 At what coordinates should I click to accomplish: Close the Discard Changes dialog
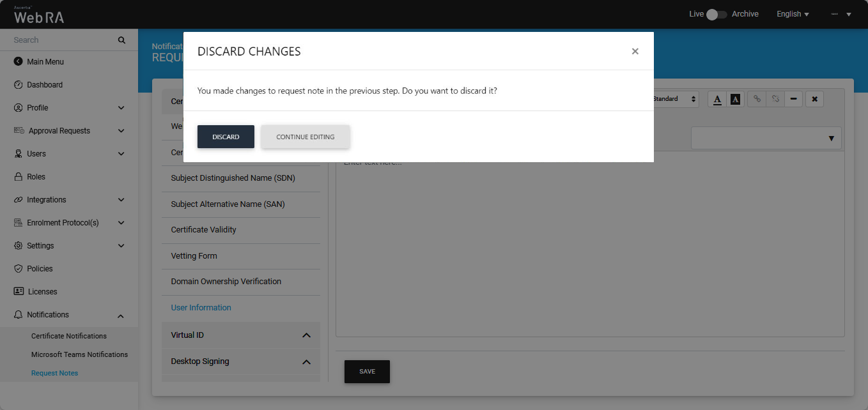[x=635, y=51]
